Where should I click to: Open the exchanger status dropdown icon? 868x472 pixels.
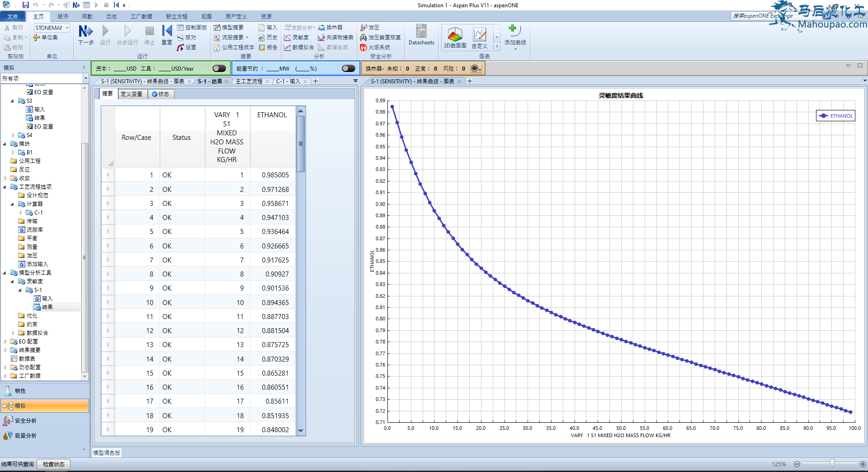coord(476,68)
